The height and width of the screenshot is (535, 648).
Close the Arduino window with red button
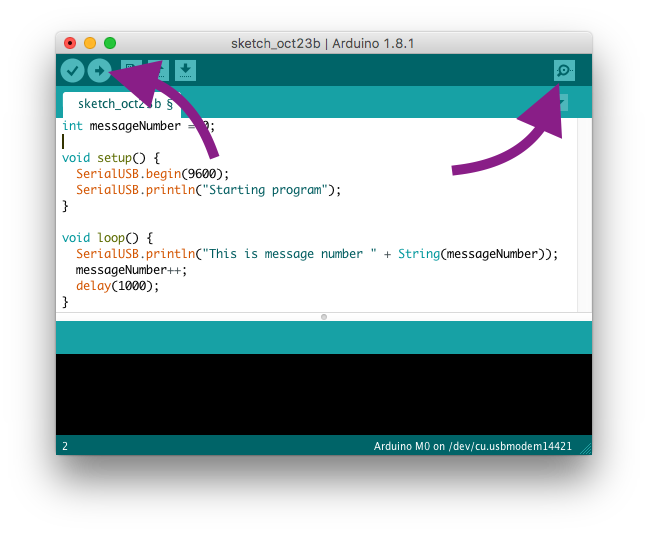70,43
